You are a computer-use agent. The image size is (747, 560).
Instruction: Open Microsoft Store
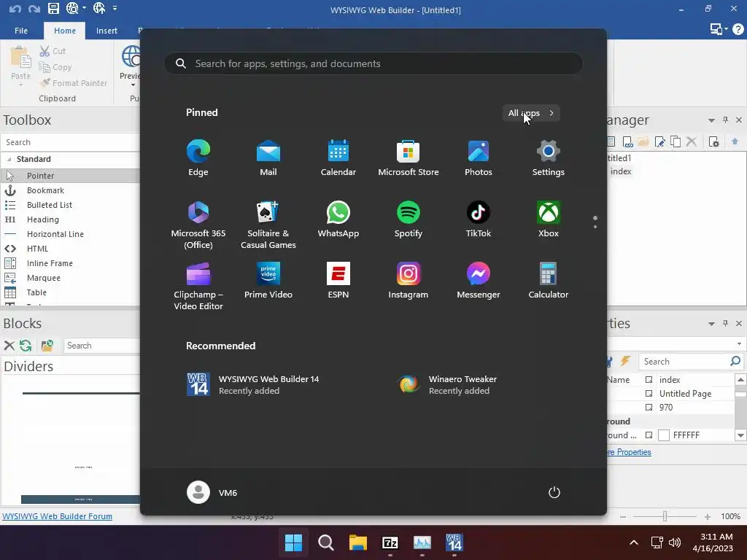pyautogui.click(x=409, y=158)
